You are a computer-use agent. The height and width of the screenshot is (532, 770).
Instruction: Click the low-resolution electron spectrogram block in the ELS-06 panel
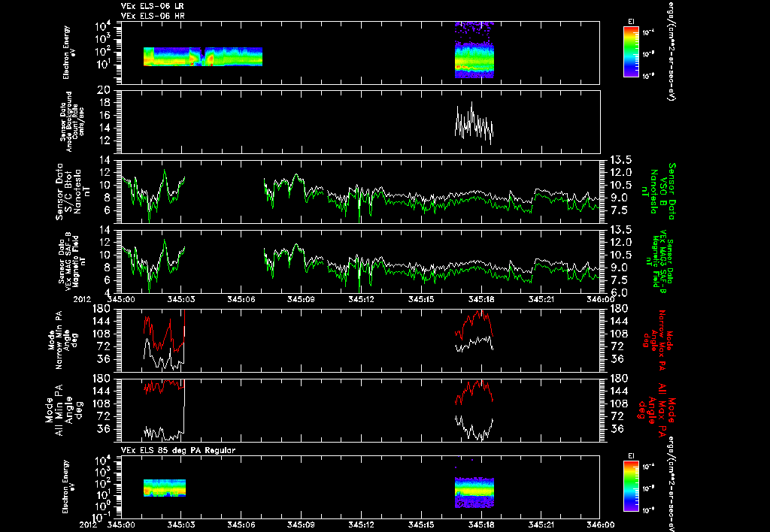(203, 56)
